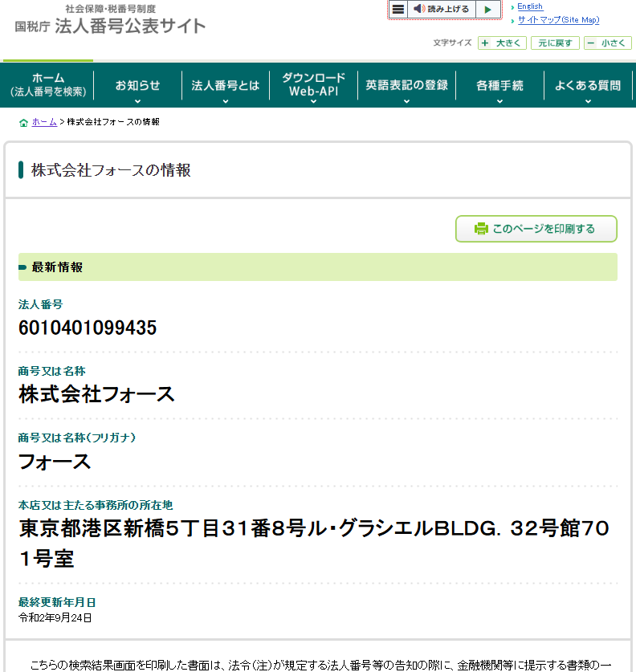Open the 法人番号とは menu item
The image size is (636, 672).
(226, 85)
